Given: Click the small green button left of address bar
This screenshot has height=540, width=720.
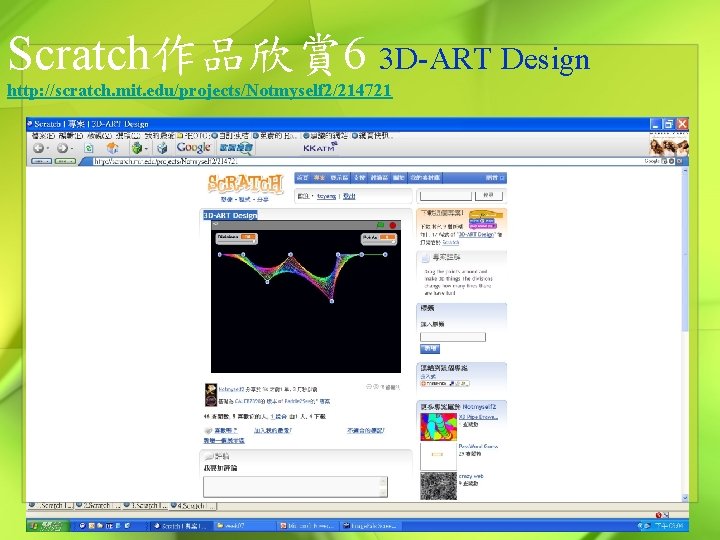Looking at the screenshot, I should pos(65,161).
